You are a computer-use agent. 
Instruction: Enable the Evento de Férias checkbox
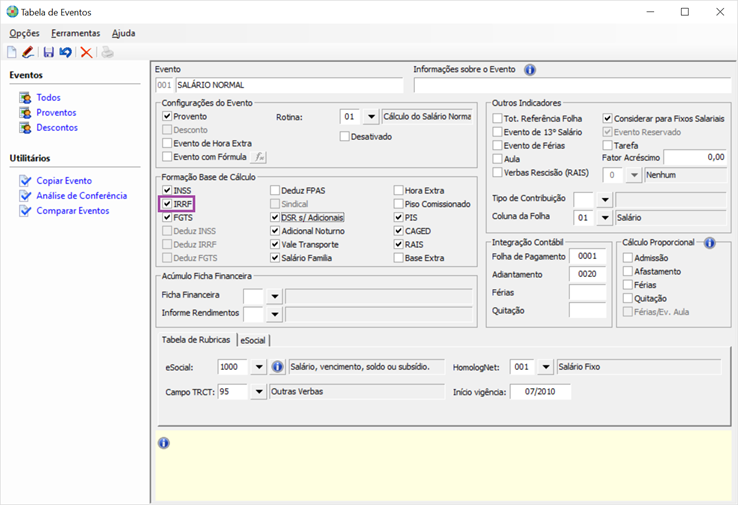click(x=497, y=145)
